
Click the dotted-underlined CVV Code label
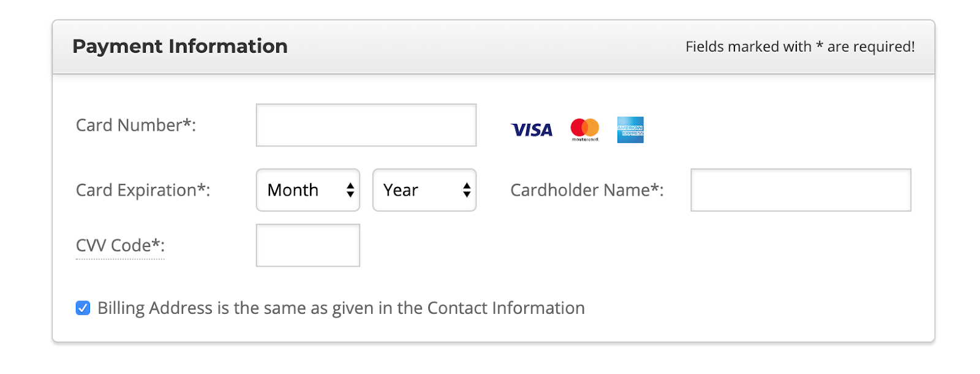[120, 246]
